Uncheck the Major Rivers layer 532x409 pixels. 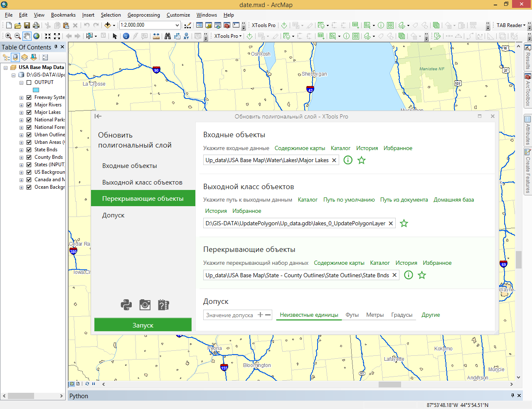(29, 105)
